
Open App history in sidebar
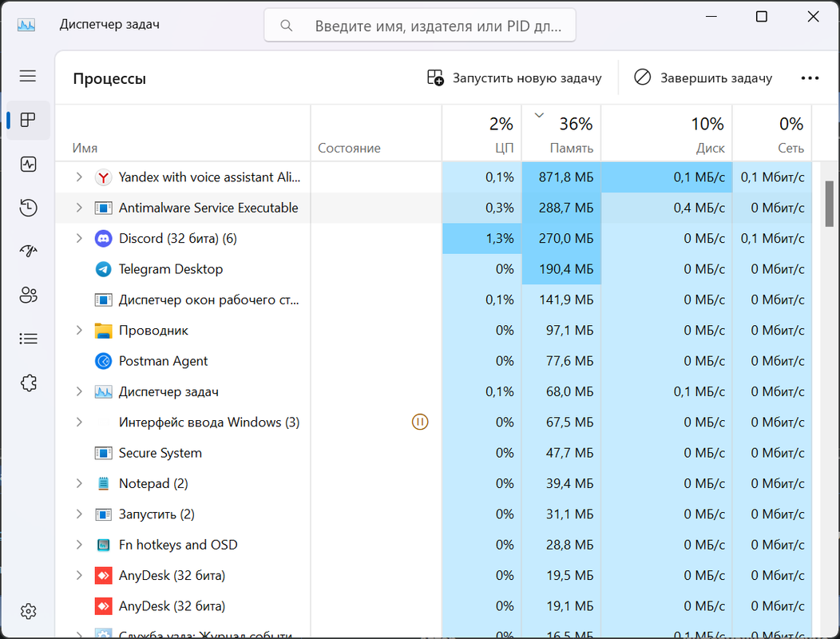point(28,208)
